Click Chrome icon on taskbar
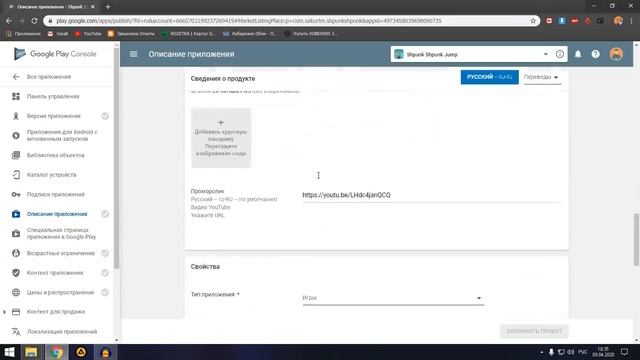This screenshot has width=640, height=360. click(57, 352)
